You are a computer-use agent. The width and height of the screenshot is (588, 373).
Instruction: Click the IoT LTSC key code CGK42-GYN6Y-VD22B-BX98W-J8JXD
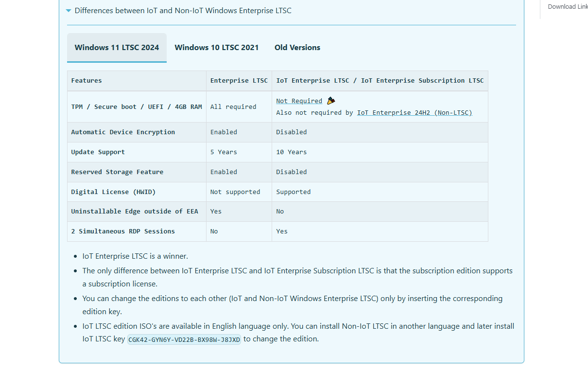click(x=184, y=339)
